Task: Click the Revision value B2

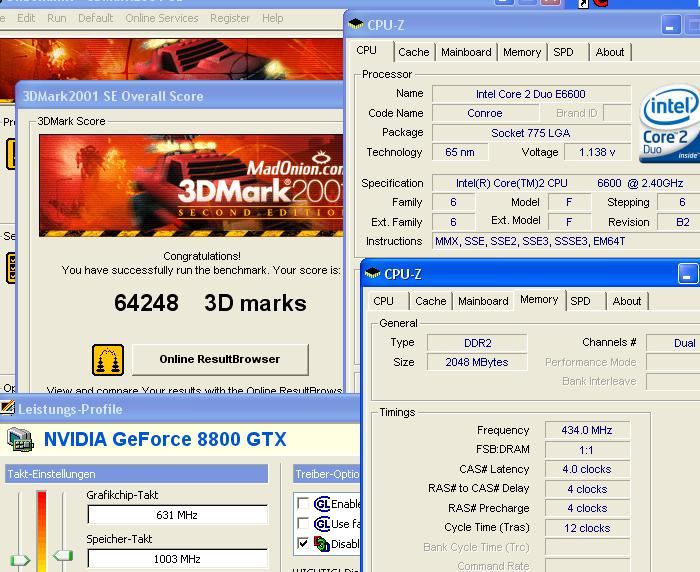Action: click(x=679, y=222)
